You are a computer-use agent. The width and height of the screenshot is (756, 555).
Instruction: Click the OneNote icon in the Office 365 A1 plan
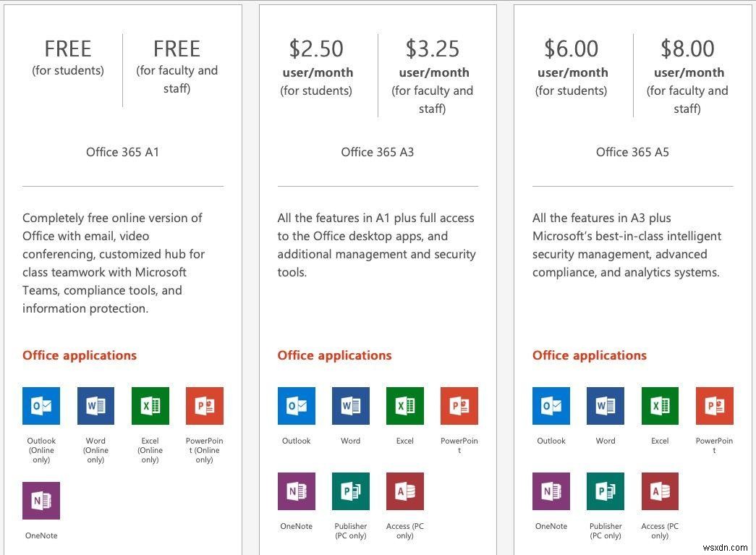[x=41, y=500]
